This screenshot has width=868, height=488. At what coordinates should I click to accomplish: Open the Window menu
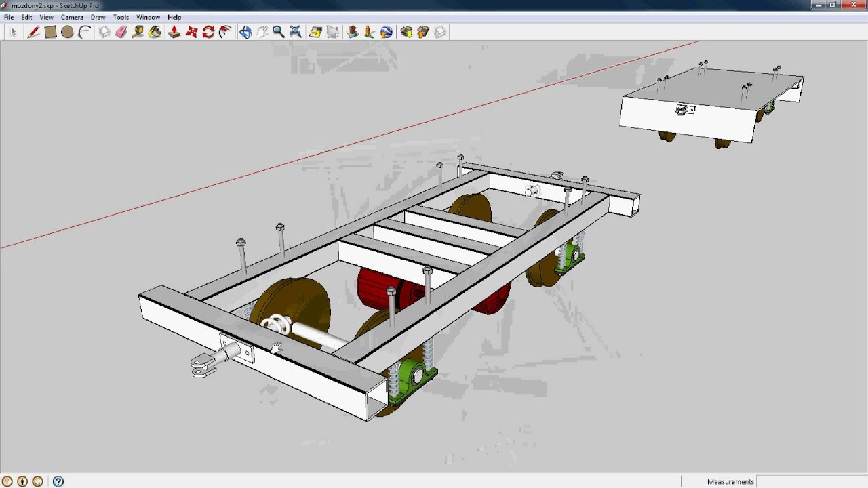point(148,17)
